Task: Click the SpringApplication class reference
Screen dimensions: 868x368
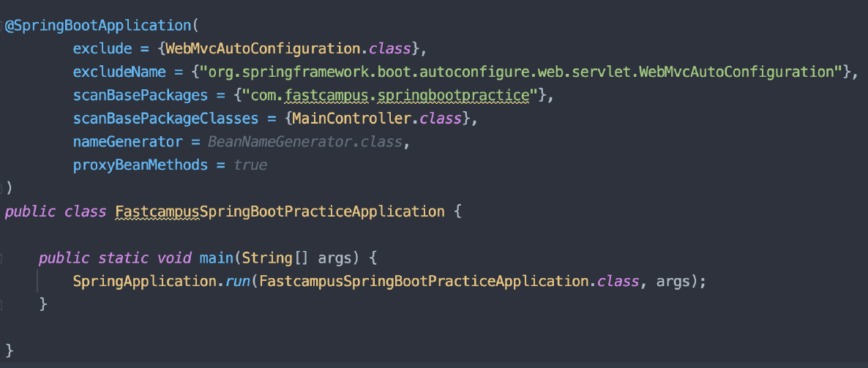Action: tap(144, 281)
